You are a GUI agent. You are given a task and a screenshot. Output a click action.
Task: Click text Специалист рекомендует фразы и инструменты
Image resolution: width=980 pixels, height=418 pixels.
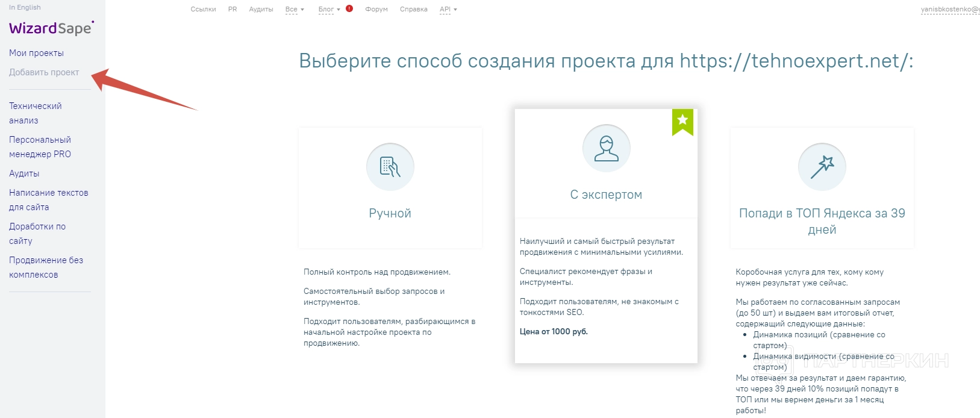[x=586, y=277]
